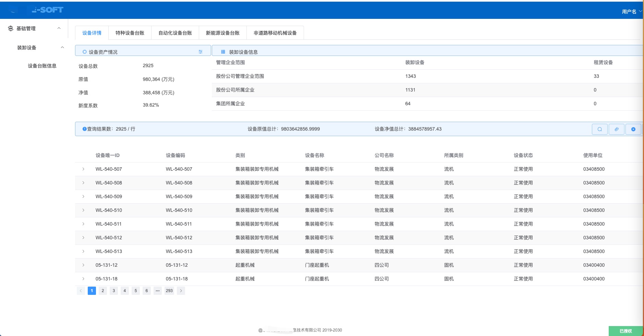The height and width of the screenshot is (336, 644).
Task: Click the info icon before 查询结果数
Action: pos(84,129)
